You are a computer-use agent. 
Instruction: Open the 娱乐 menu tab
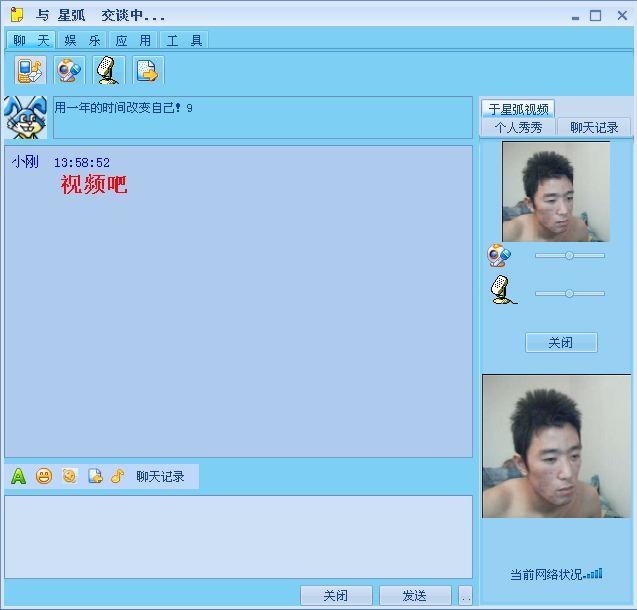82,40
